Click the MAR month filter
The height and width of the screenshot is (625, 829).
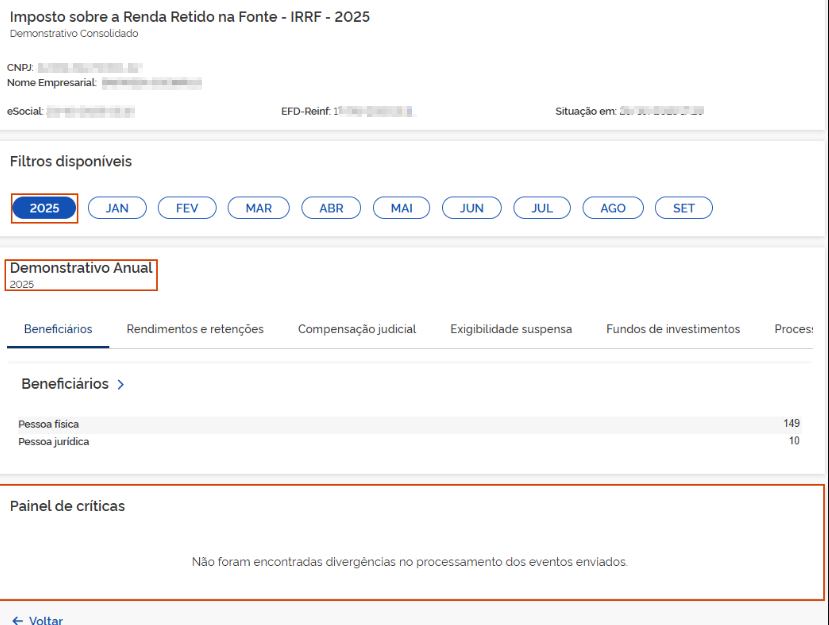[258, 208]
